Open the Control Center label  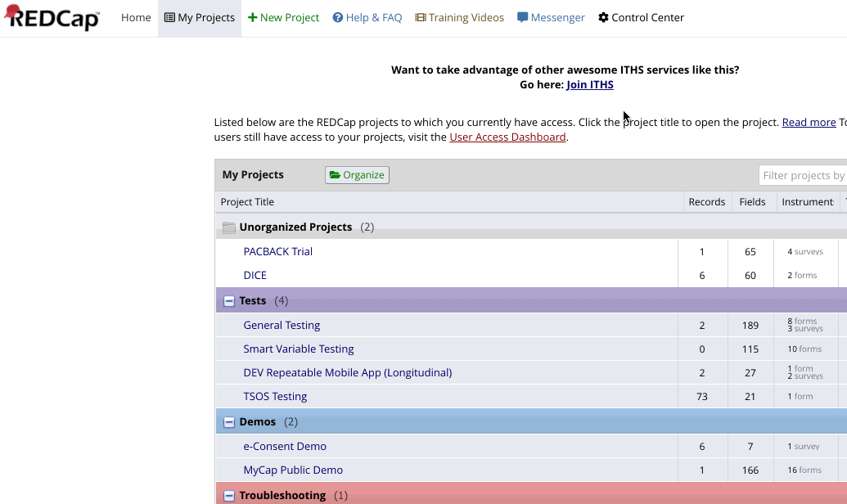pos(647,17)
